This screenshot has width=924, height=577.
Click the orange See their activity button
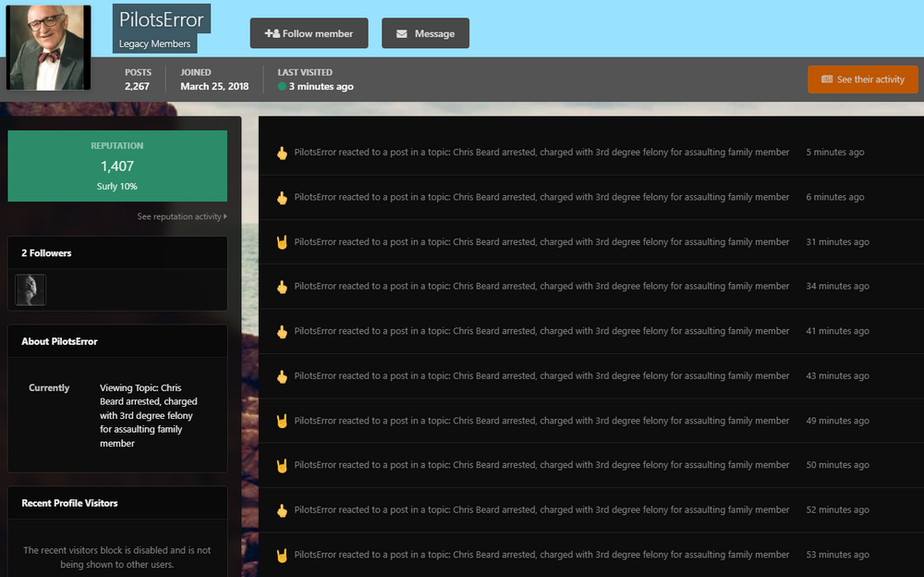[862, 80]
